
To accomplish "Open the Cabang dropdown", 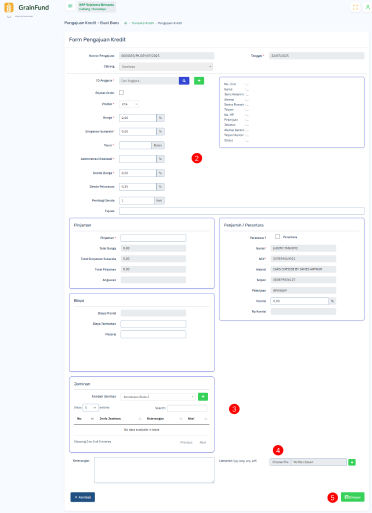I will point(166,67).
